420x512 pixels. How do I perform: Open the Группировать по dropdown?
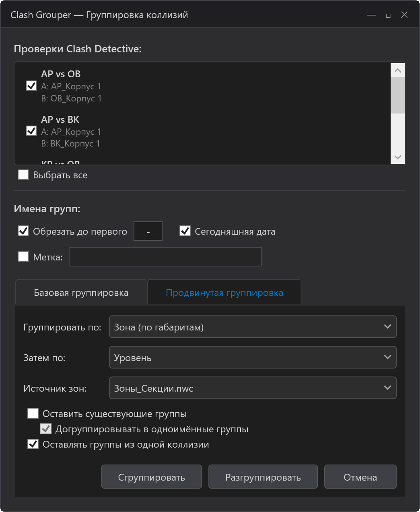point(253,327)
